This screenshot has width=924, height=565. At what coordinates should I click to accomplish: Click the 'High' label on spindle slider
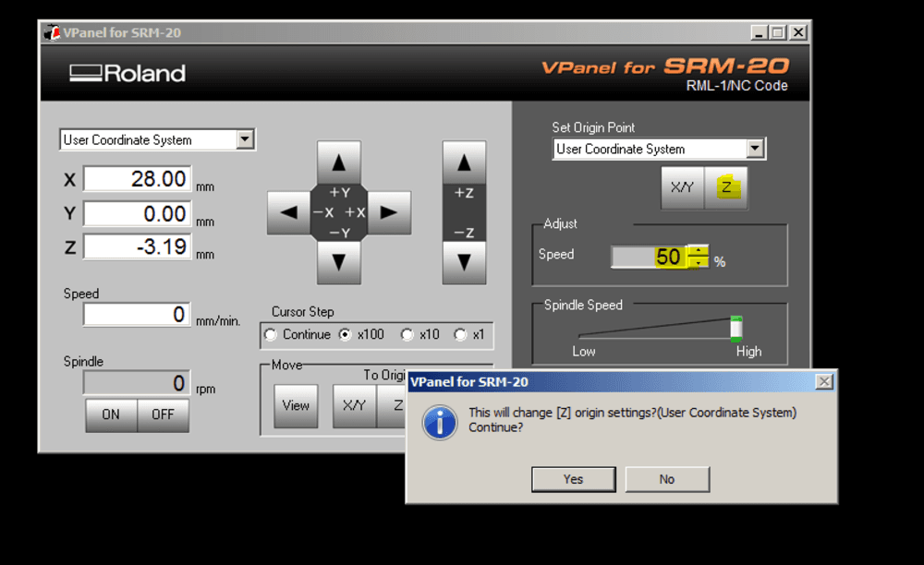[x=748, y=352]
